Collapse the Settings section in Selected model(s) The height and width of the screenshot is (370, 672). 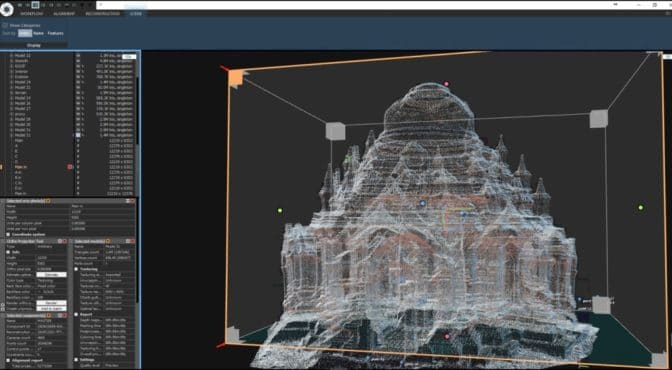click(x=76, y=360)
